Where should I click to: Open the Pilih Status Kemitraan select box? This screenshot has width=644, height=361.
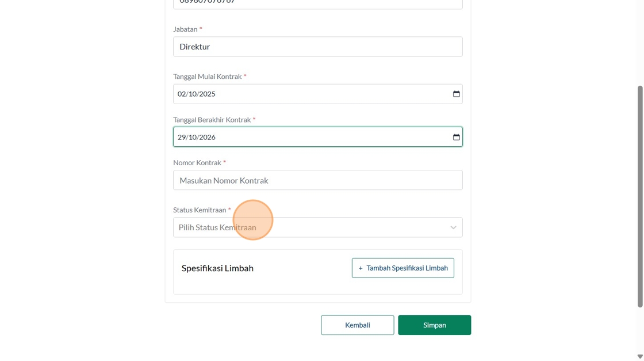coord(310,227)
